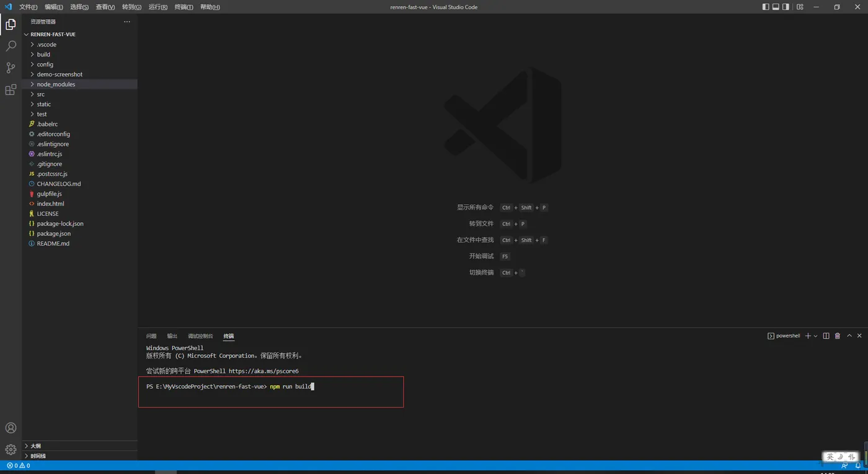Toggle primary side bar visibility
868x474 pixels.
[x=766, y=7]
